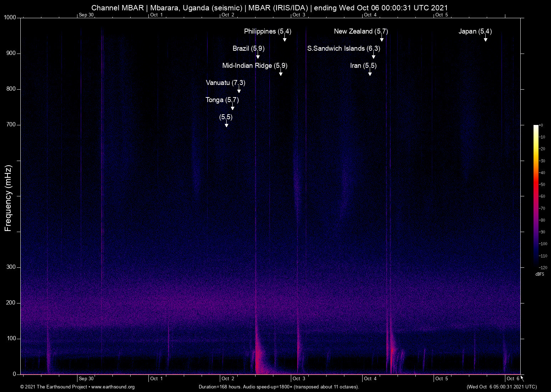Image resolution: width=551 pixels, height=392 pixels.
Task: Click the unlabeled (5.5) event arrow
Action: click(226, 124)
